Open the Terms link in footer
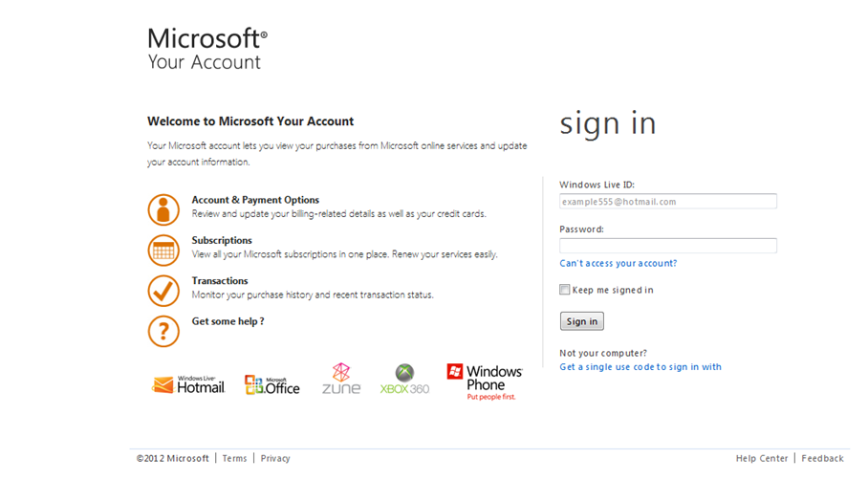 point(234,459)
